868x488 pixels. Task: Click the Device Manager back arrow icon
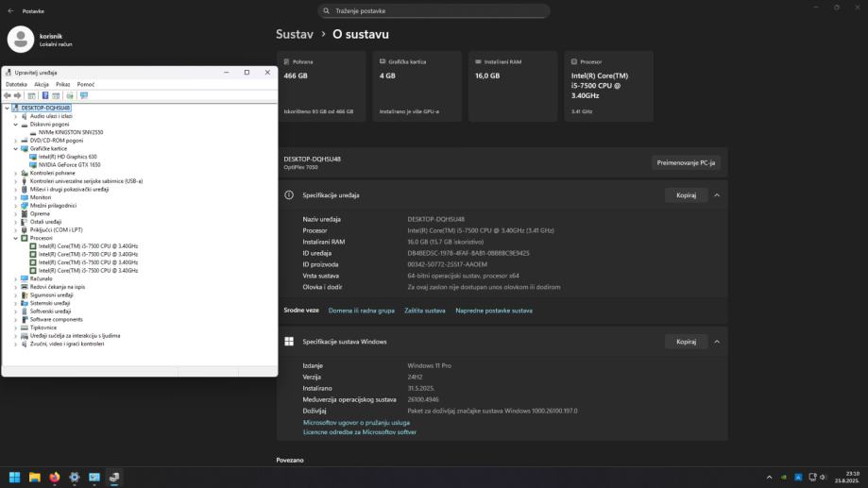(x=8, y=95)
